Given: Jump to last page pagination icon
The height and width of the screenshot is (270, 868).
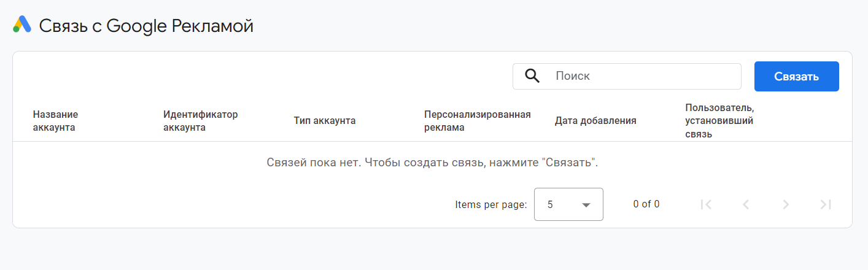Looking at the screenshot, I should (826, 204).
